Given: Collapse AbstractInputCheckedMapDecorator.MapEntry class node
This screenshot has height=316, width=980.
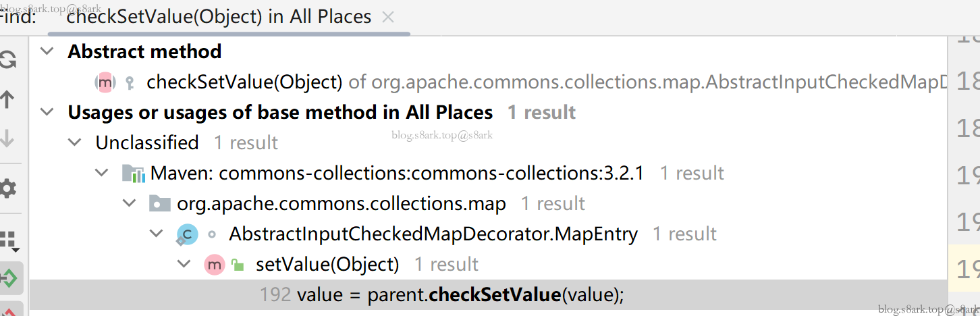Looking at the screenshot, I should pyautogui.click(x=157, y=234).
